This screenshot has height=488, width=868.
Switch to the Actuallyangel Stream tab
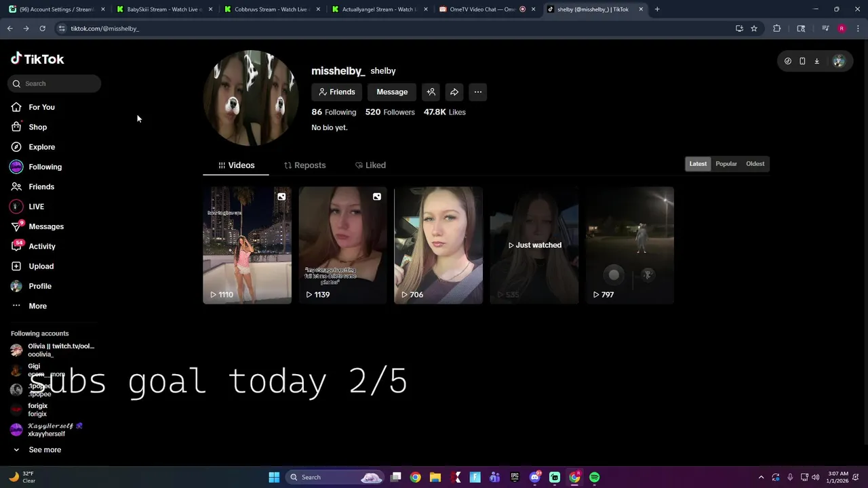tap(380, 9)
